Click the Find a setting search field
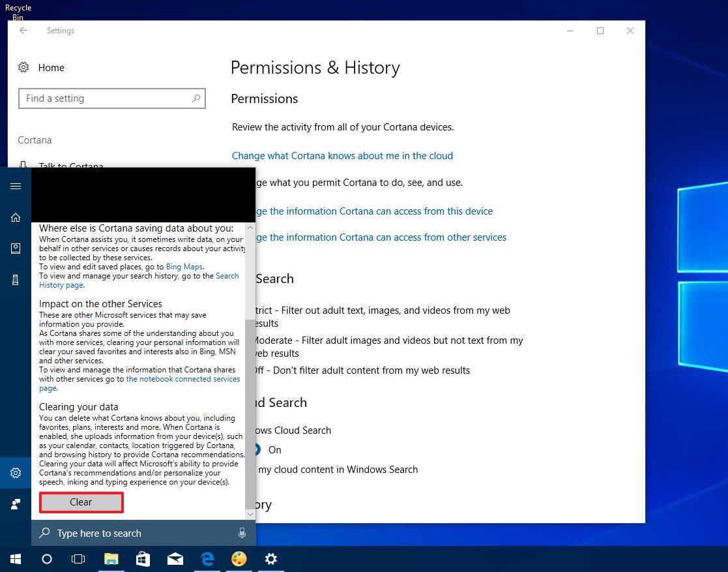 coord(111,98)
